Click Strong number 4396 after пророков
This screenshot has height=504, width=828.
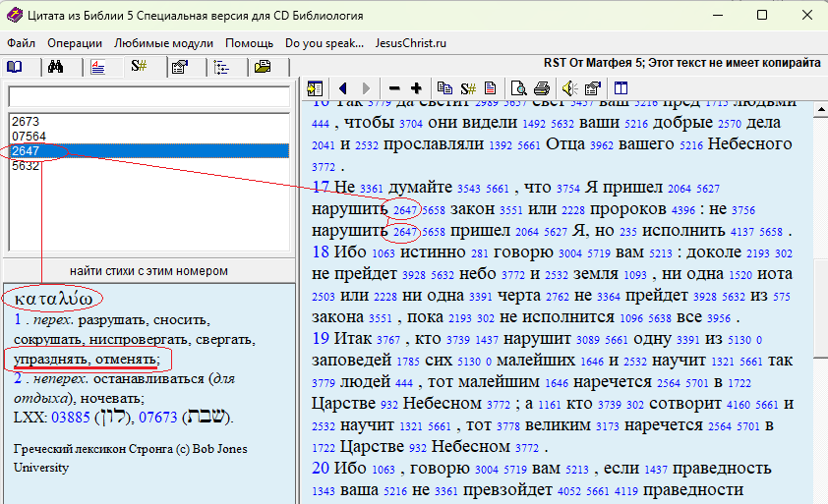[x=683, y=210]
